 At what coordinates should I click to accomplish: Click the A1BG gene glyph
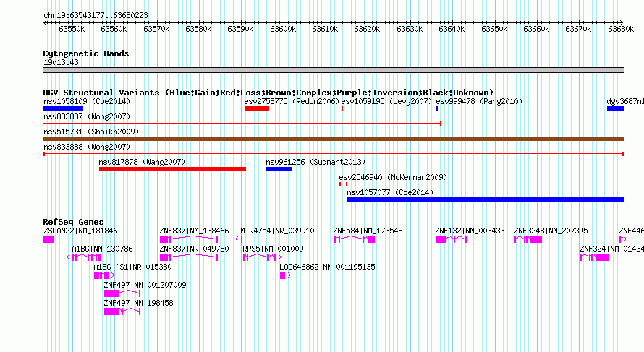click(84, 257)
